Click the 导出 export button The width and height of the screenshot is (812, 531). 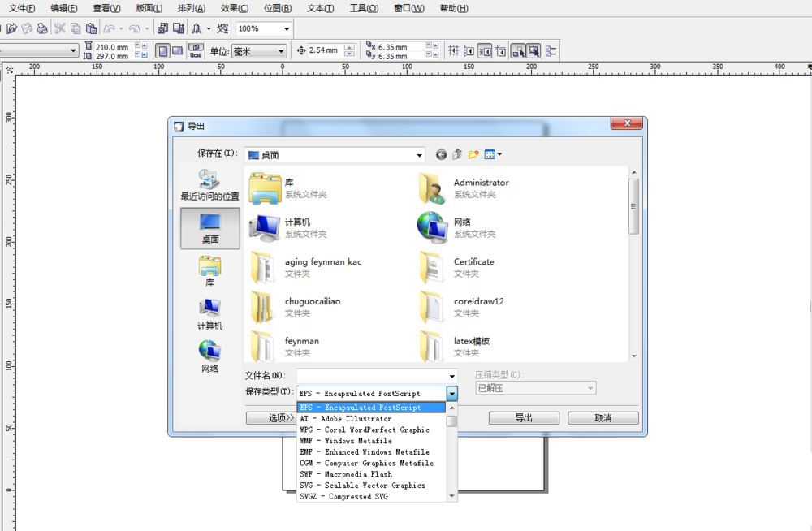[x=524, y=418]
